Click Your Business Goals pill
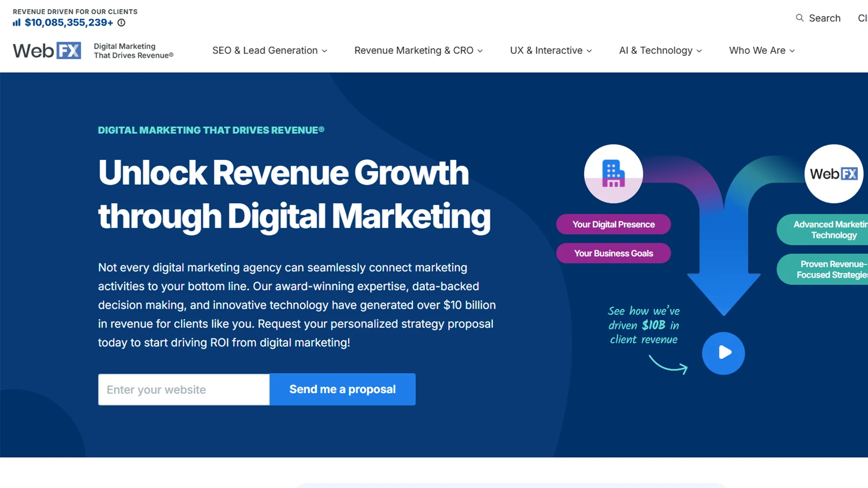The height and width of the screenshot is (488, 868). pos(613,253)
